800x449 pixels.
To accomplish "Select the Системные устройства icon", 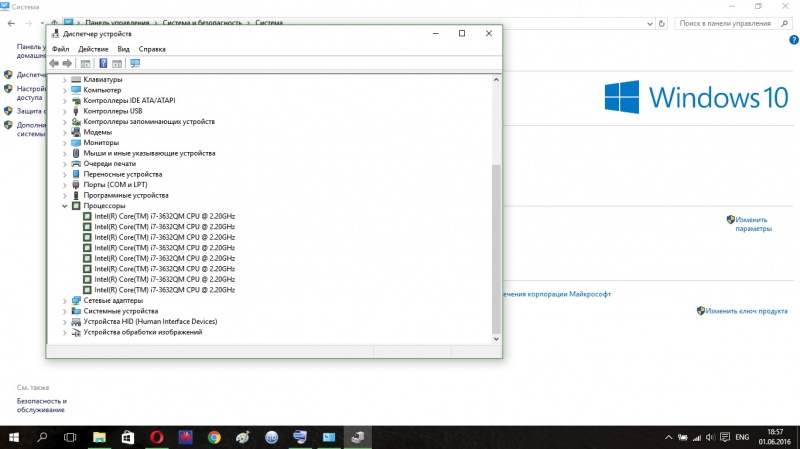I will 76,311.
